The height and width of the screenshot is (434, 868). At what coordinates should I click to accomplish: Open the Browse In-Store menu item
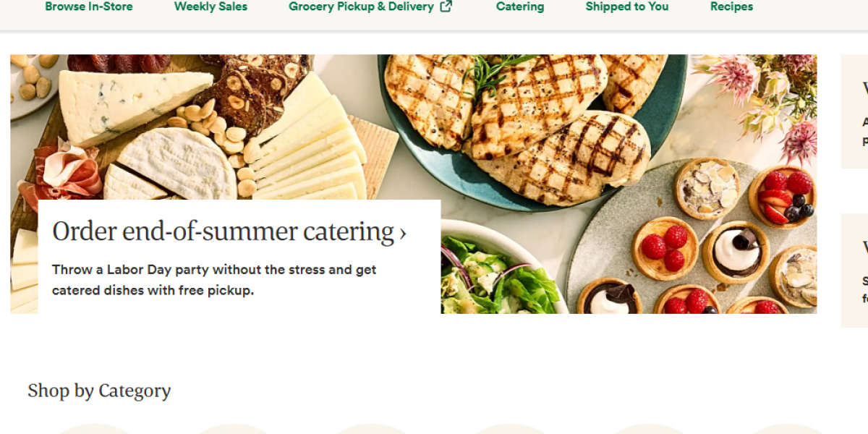pyautogui.click(x=89, y=7)
